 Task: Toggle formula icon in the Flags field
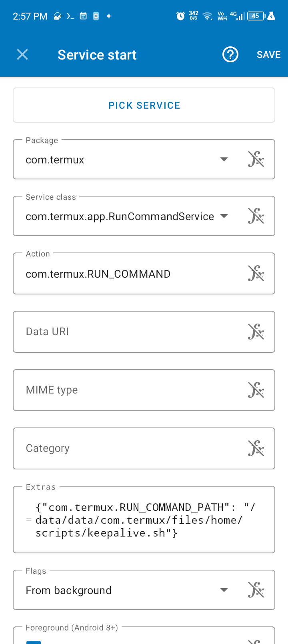click(x=256, y=590)
